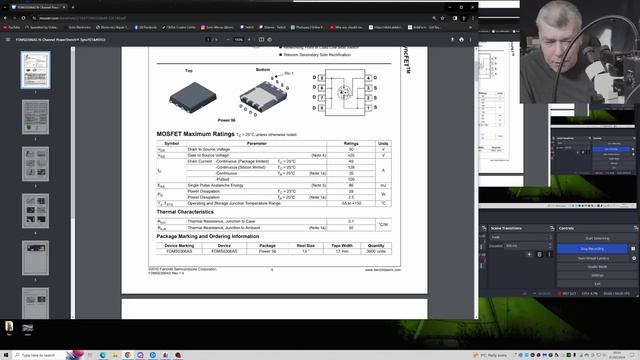Screen dimensions: 640x360
Task: Open Chrome three-dot menu
Action: (x=473, y=18)
